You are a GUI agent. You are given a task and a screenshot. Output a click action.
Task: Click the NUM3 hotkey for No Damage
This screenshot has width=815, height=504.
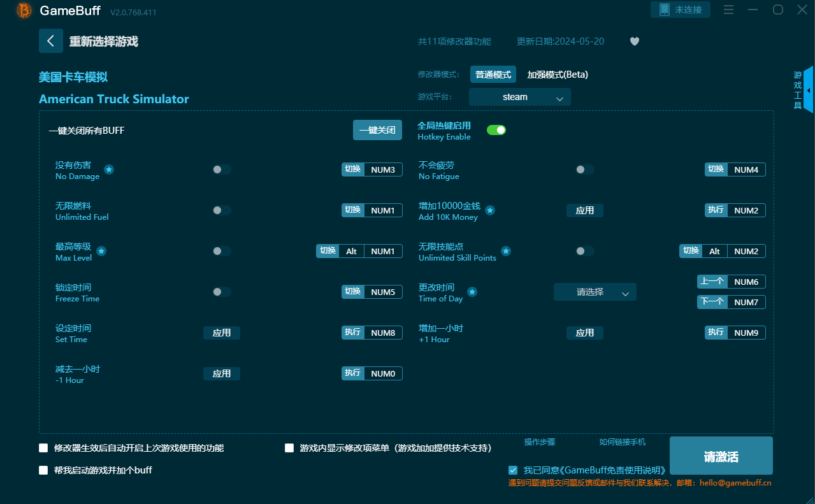pos(384,169)
